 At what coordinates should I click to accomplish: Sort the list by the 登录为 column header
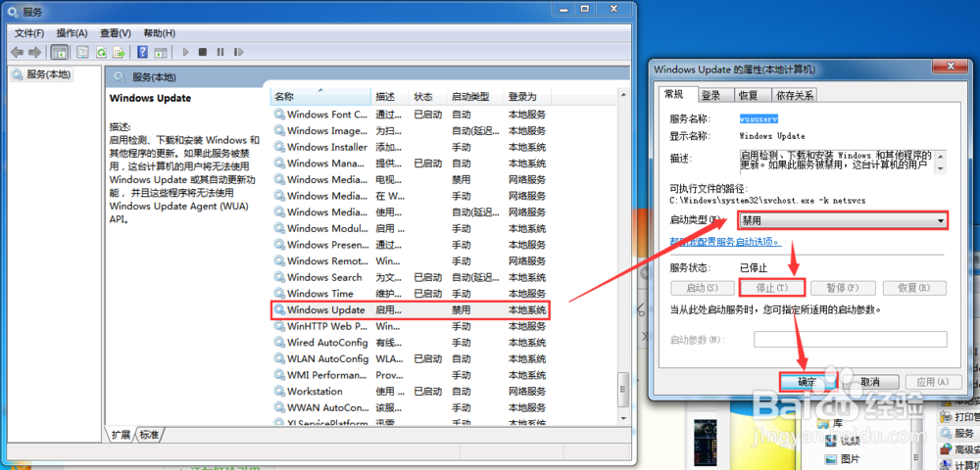(x=528, y=97)
